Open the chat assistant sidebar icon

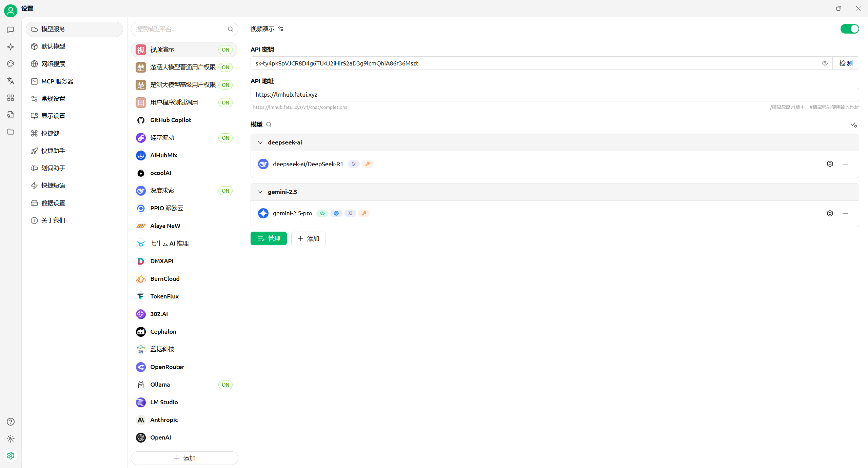[x=11, y=30]
